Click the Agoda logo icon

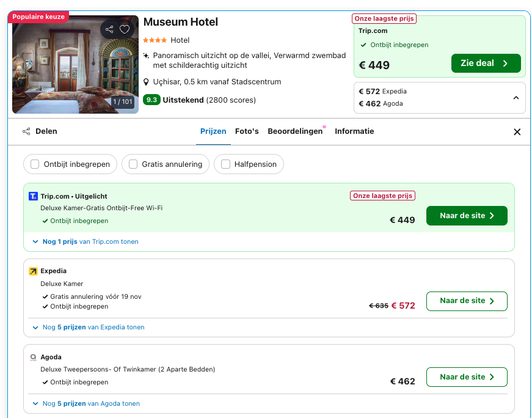tap(33, 357)
